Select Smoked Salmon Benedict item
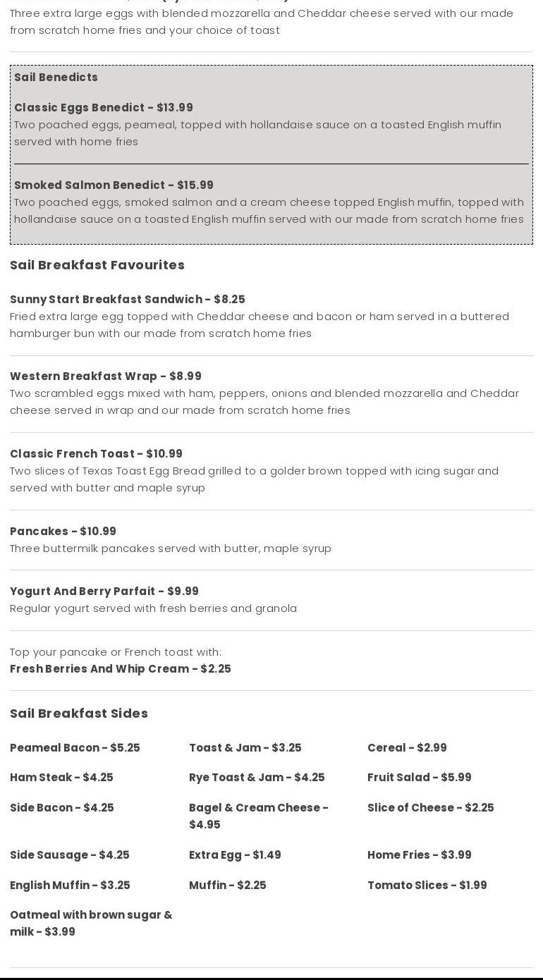 pos(114,185)
